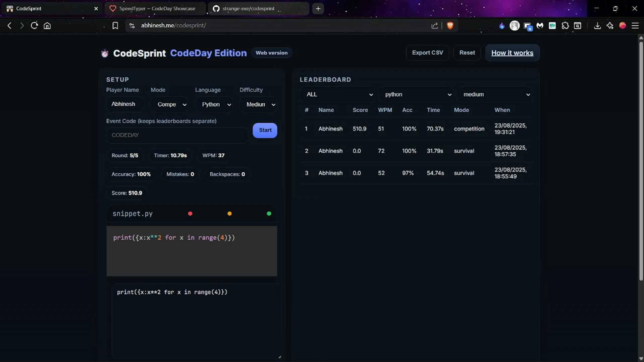
Task: Open the M-shaped extension icon
Action: coord(540,25)
